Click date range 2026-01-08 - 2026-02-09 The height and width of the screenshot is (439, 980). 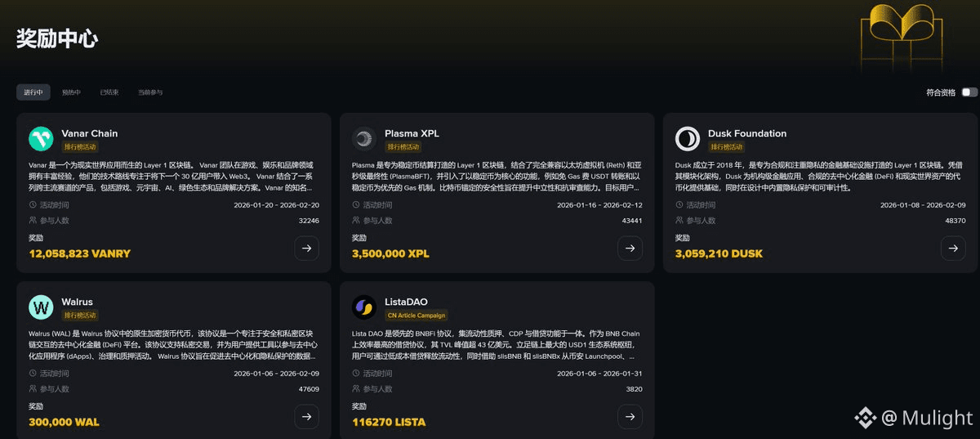923,205
